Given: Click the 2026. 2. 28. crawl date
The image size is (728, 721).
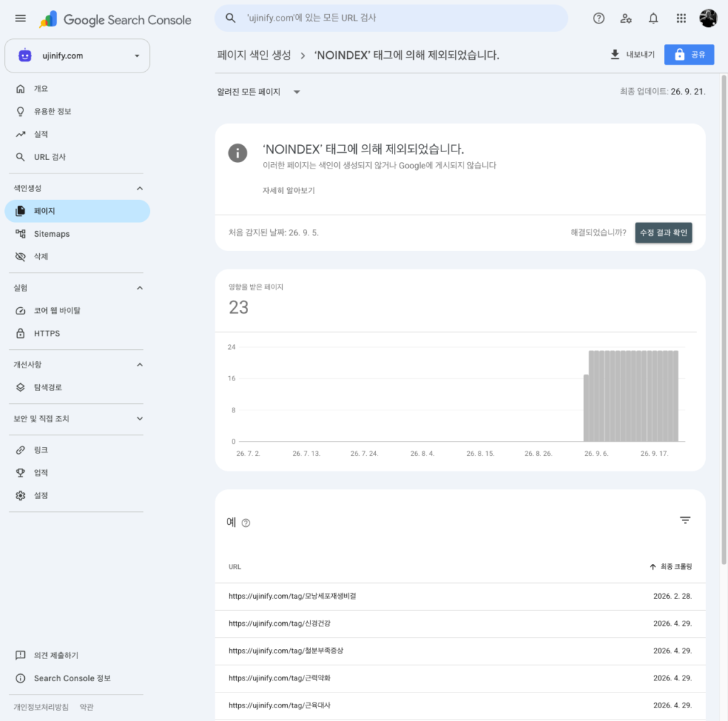Looking at the screenshot, I should pyautogui.click(x=673, y=597).
